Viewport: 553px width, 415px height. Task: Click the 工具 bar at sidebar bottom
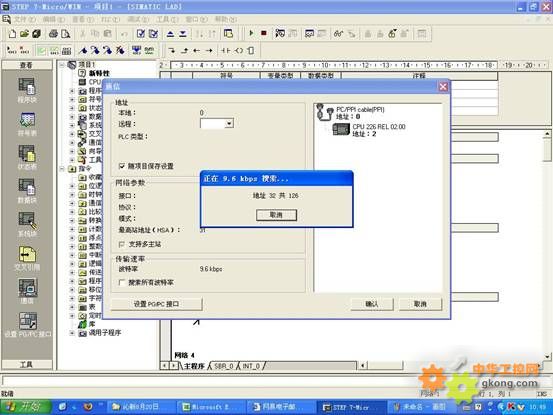[27, 365]
